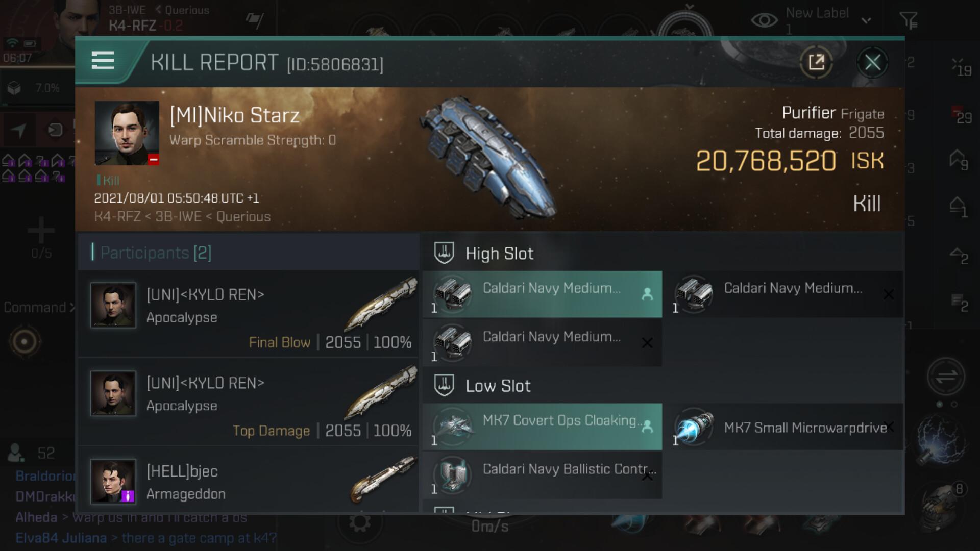The height and width of the screenshot is (551, 980).
Task: Select MK7 Covert Ops Cloaking module
Action: pyautogui.click(x=542, y=427)
